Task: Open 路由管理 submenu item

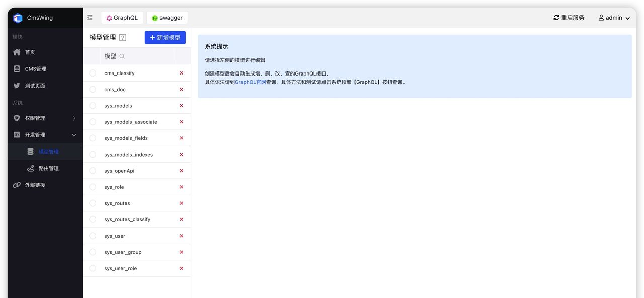Action: [45, 168]
